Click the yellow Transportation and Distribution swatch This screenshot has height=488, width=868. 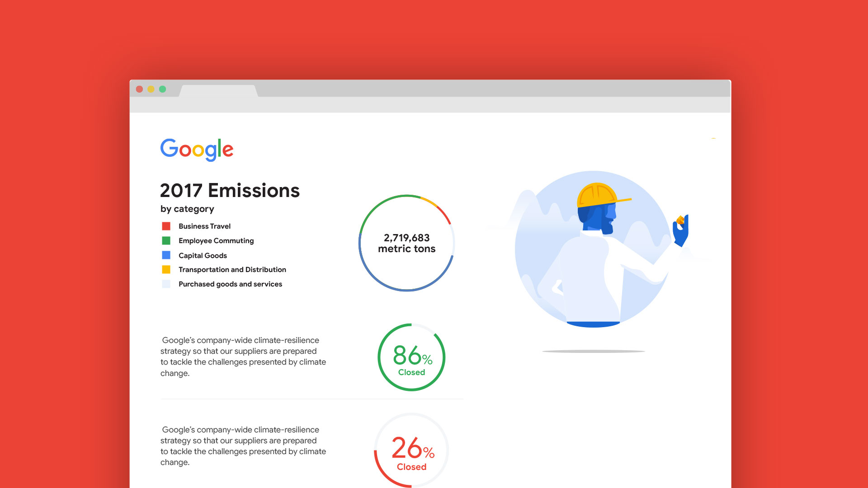pos(166,270)
